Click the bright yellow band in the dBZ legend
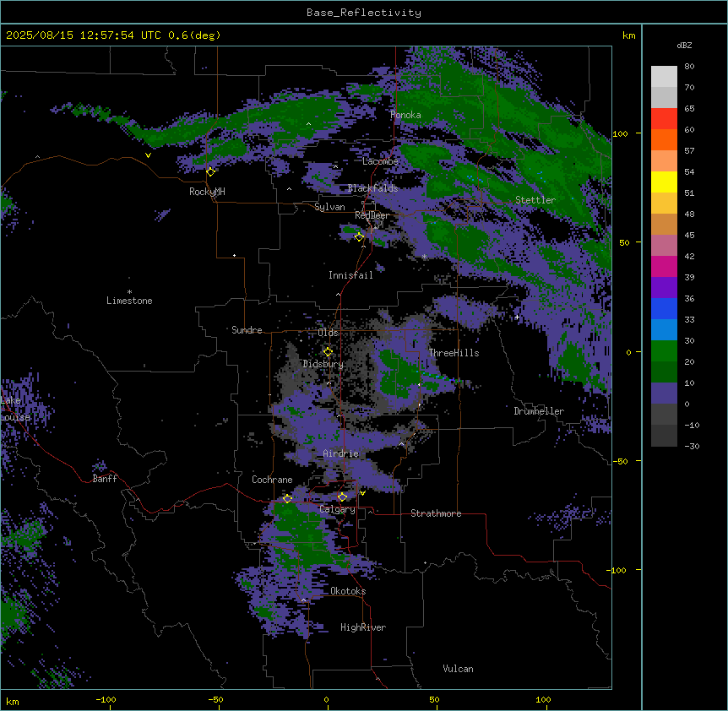The width and height of the screenshot is (728, 711). (664, 182)
